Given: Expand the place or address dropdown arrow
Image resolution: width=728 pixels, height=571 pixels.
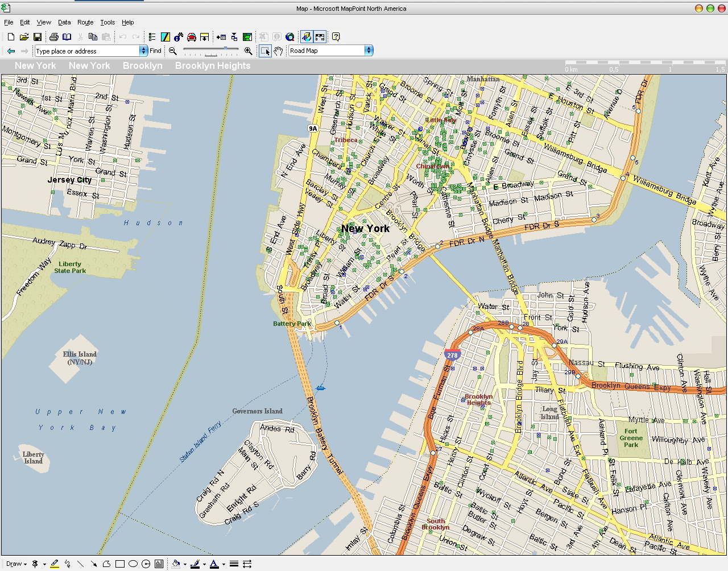Looking at the screenshot, I should pyautogui.click(x=143, y=51).
